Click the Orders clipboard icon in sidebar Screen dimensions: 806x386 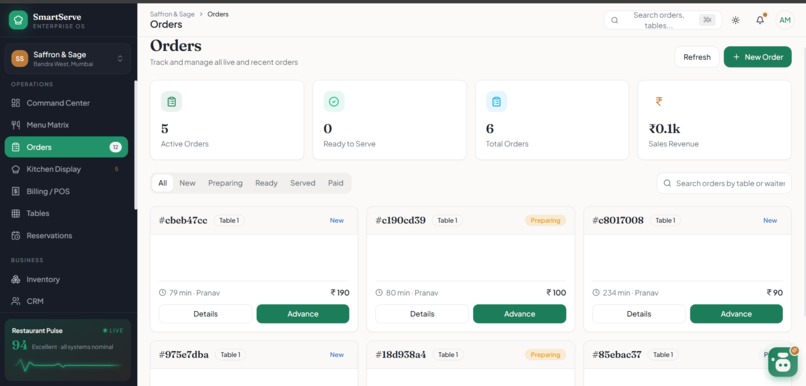pyautogui.click(x=16, y=147)
